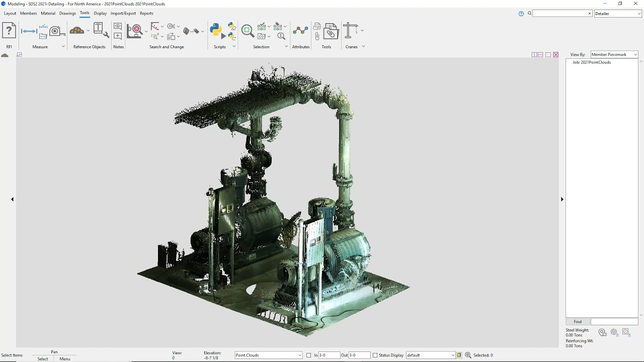Image resolution: width=644 pixels, height=362 pixels.
Task: Select Job: 2021PointClouds in the tree
Action: 592,62
